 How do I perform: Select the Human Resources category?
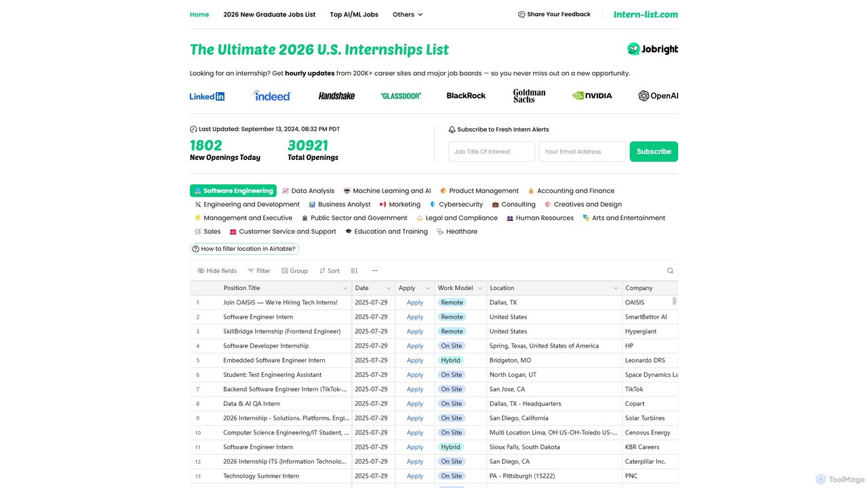(x=540, y=218)
